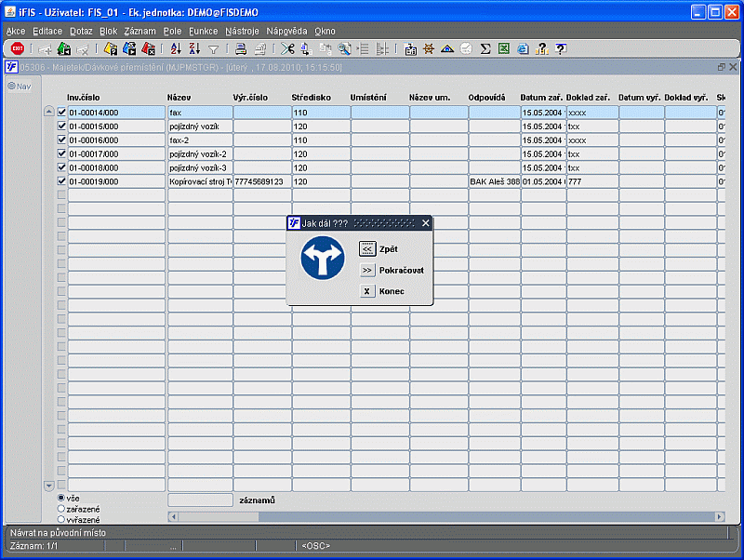Click the question mark help toolbar icon
The image size is (744, 560).
click(561, 48)
